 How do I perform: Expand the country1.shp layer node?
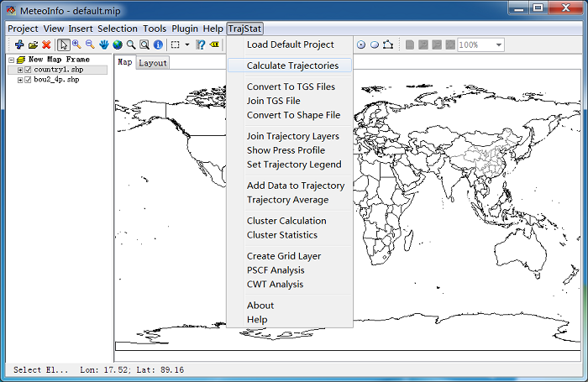pyautogui.click(x=20, y=70)
